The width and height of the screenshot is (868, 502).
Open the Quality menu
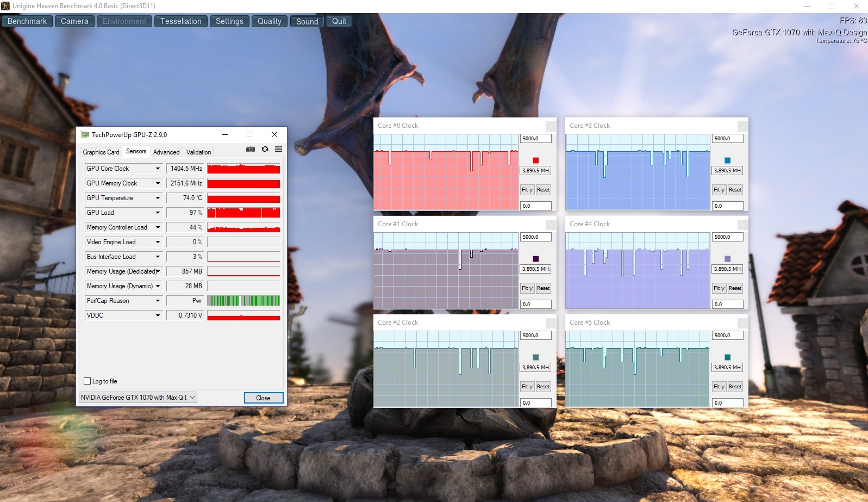pyautogui.click(x=270, y=21)
